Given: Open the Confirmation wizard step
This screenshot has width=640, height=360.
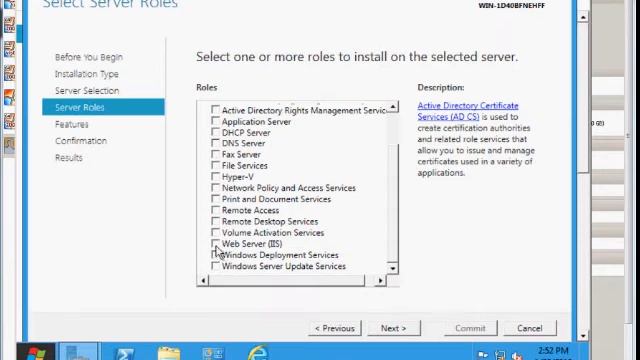Looking at the screenshot, I should coord(81,141).
